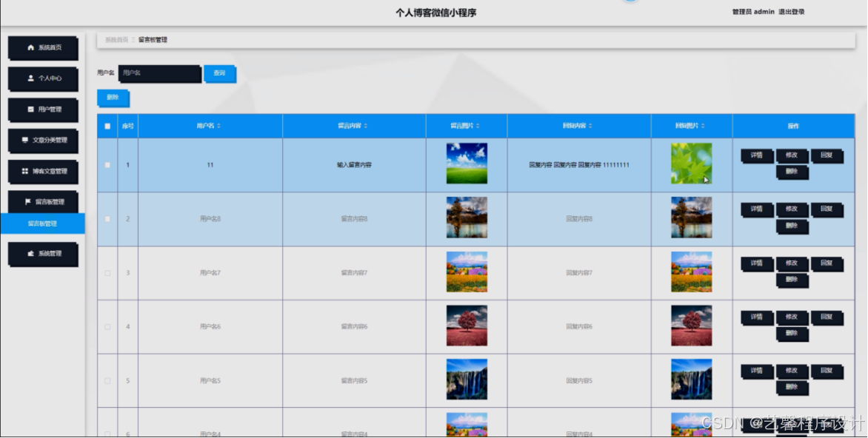The image size is (868, 438).
Task: Open 详情 for row 1
Action: coord(757,156)
